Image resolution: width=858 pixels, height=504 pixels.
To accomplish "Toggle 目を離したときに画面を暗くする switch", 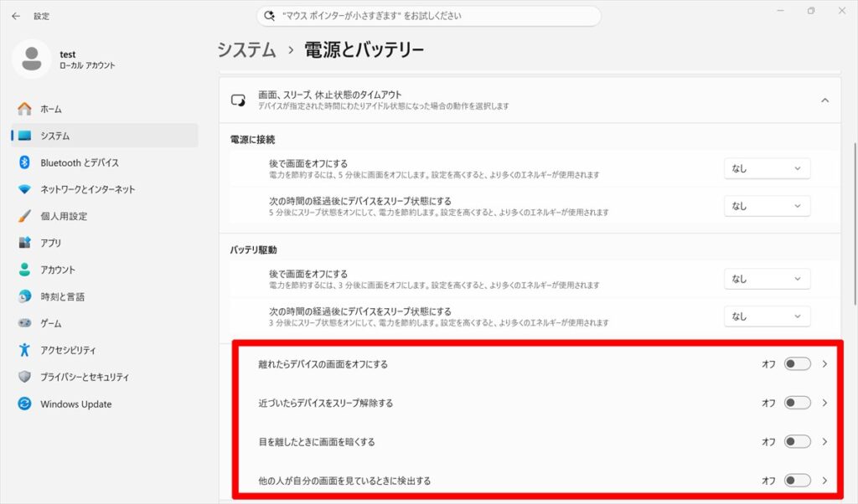I will click(x=798, y=442).
